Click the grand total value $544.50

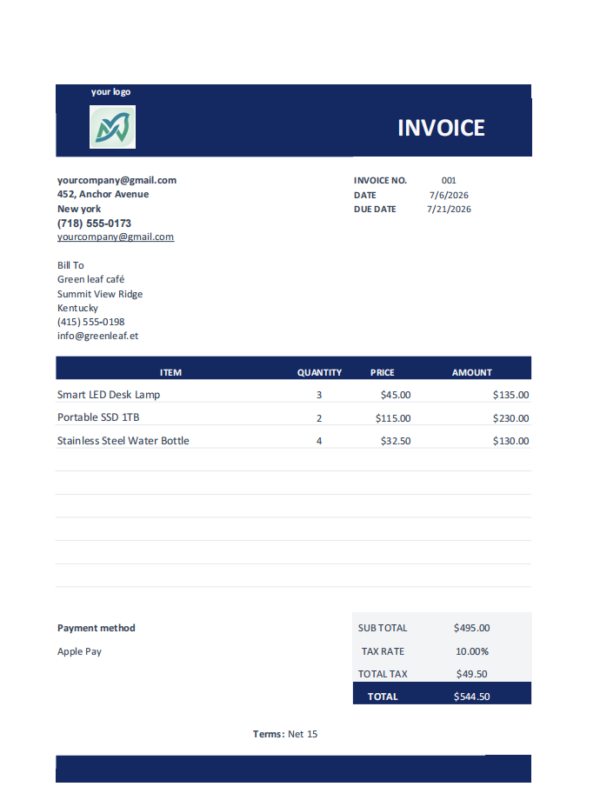tap(471, 697)
